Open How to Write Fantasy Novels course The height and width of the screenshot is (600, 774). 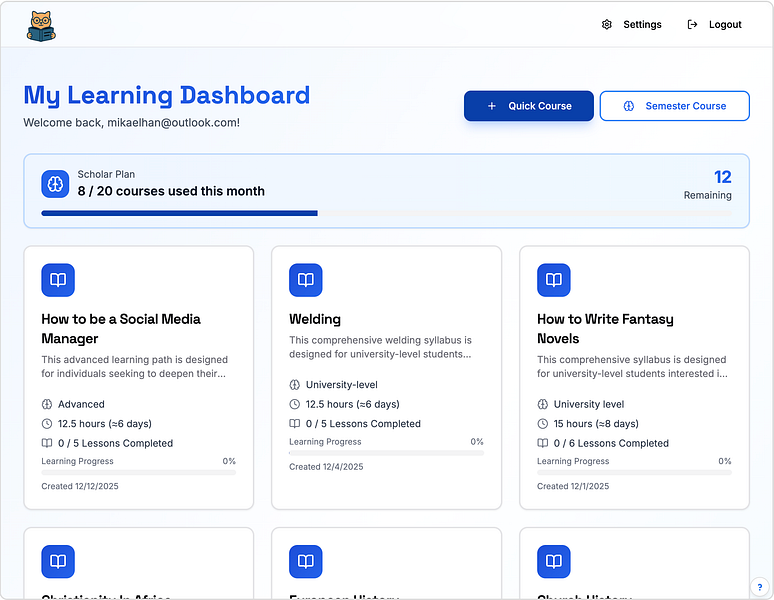[x=605, y=329]
